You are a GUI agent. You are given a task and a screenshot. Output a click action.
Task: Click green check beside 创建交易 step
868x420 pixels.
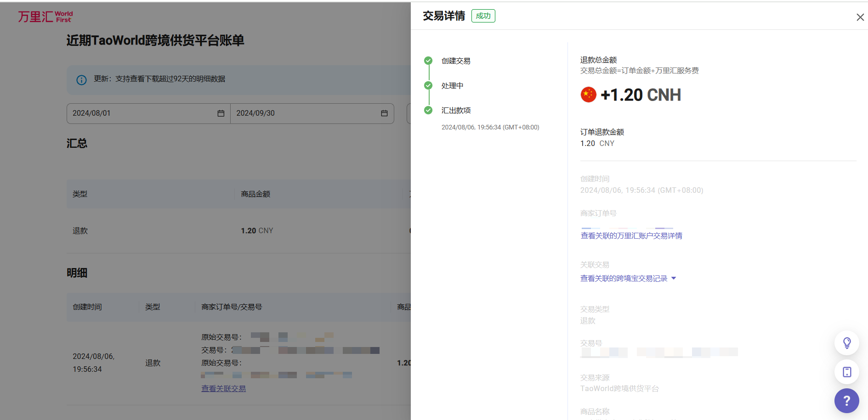coord(428,61)
